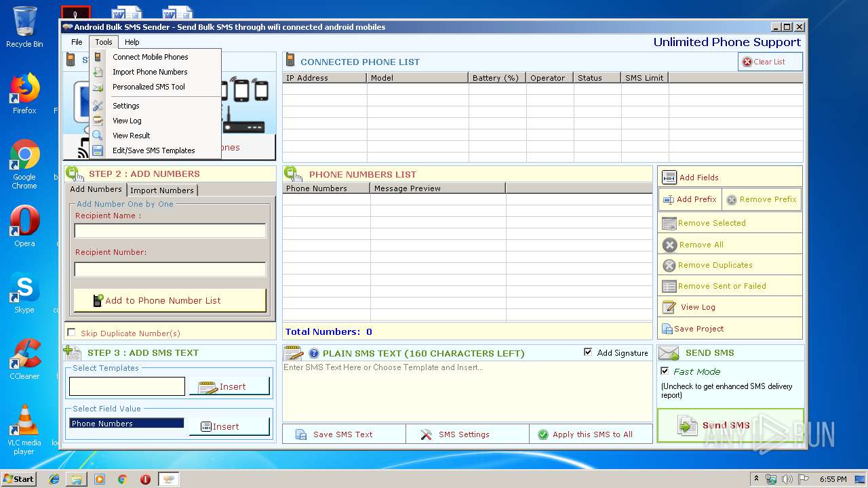Select View Log in Tools menu
868x488 pixels.
point(155,121)
